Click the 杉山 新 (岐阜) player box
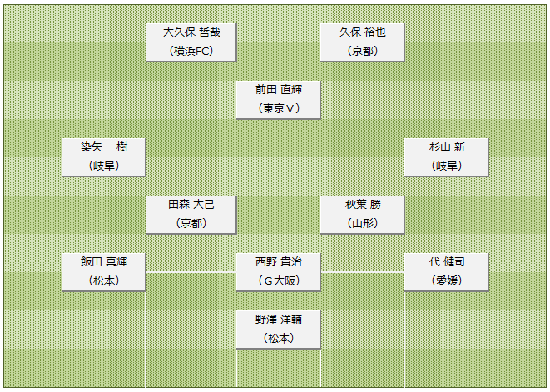 coord(446,156)
